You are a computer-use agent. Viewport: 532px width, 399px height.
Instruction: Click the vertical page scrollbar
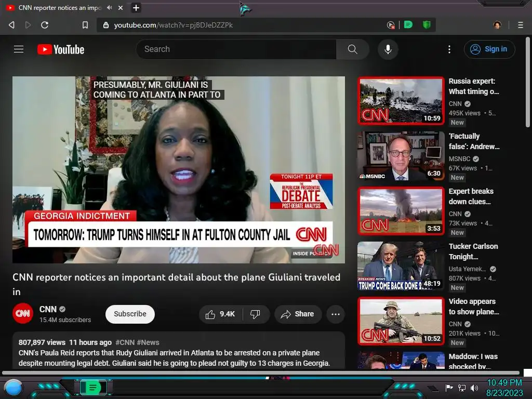[x=528, y=83]
